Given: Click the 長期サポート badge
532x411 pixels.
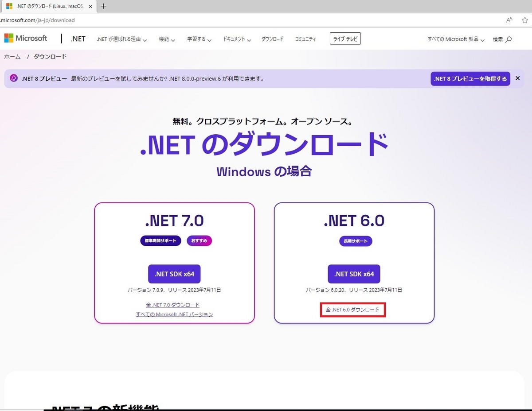Looking at the screenshot, I should click(x=356, y=241).
